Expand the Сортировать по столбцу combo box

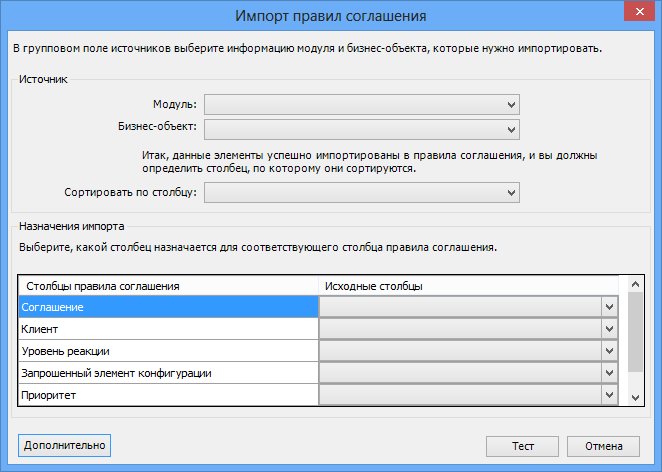[362, 193]
